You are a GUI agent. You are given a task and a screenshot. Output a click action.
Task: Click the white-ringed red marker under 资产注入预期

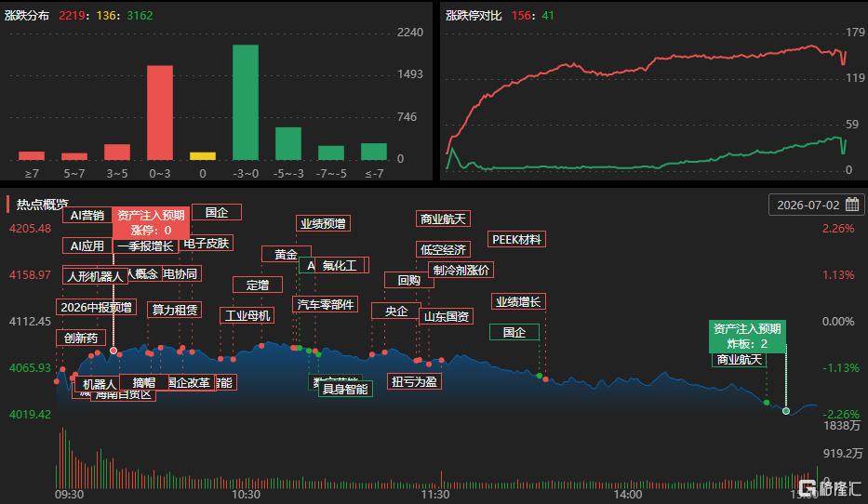[114, 351]
